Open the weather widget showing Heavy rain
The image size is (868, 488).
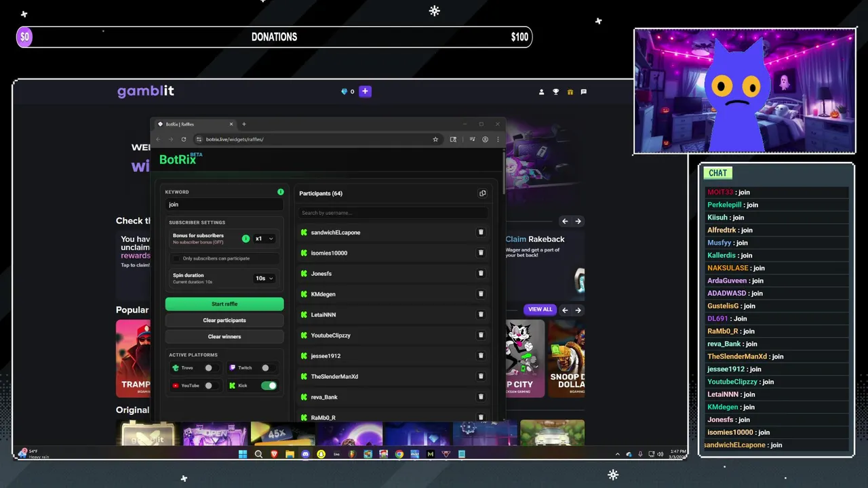[34, 454]
